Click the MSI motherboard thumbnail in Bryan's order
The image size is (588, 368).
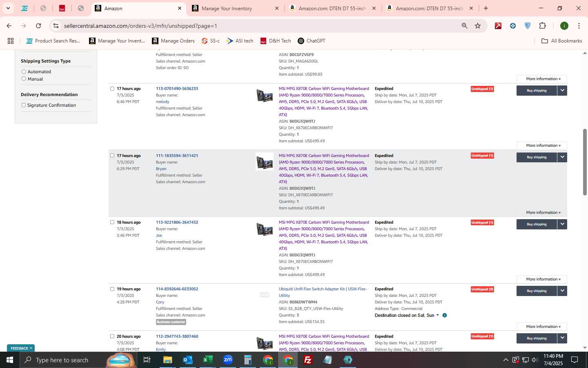265,162
